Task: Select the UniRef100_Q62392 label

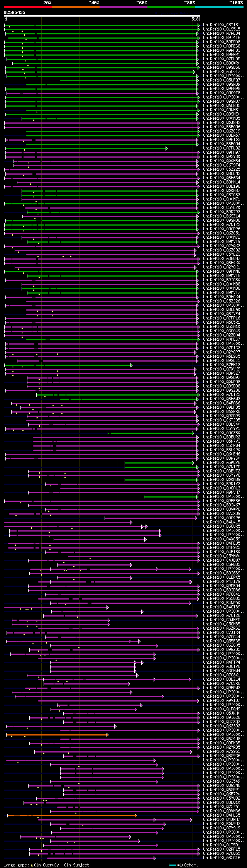Action: (222, 726)
